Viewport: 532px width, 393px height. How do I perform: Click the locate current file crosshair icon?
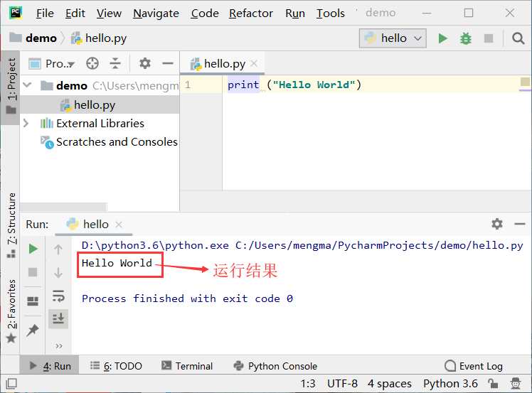click(92, 63)
